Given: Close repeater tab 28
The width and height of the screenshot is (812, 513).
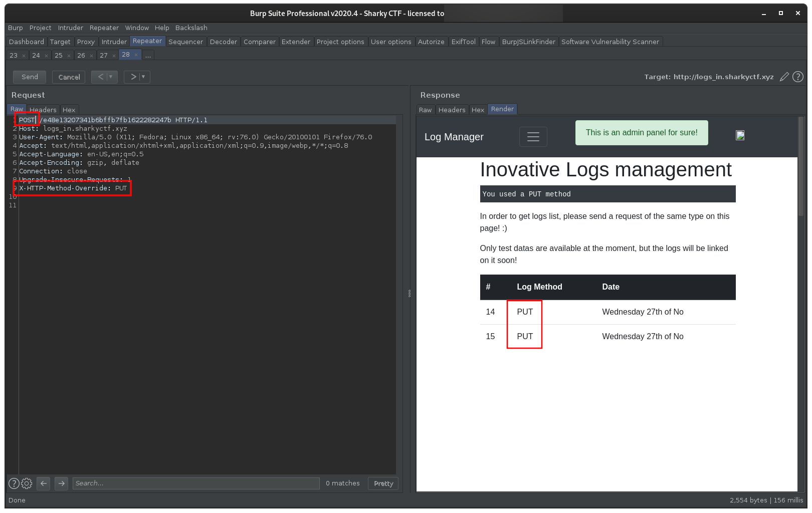Looking at the screenshot, I should (136, 55).
